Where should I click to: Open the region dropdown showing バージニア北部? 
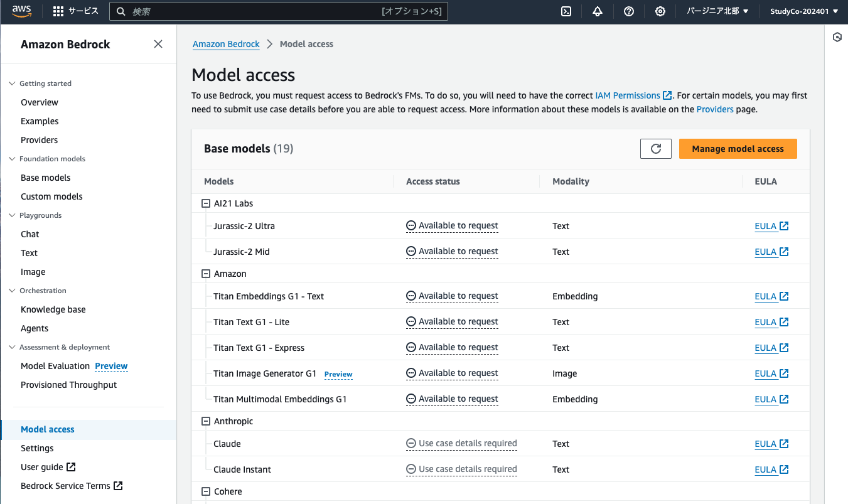[717, 11]
